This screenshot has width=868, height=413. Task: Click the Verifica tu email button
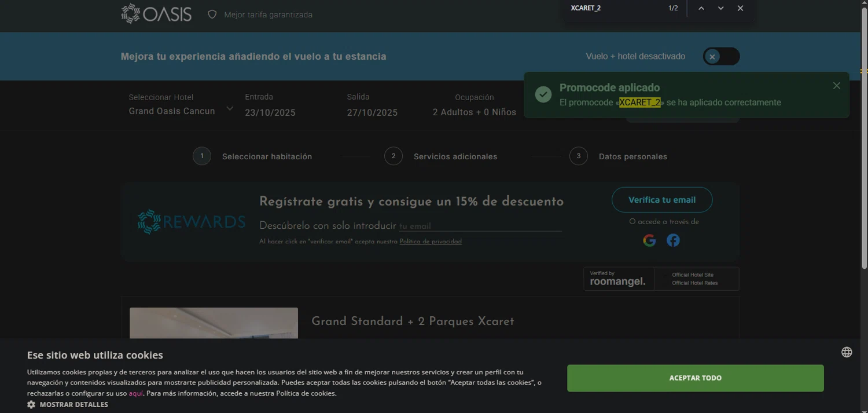662,200
